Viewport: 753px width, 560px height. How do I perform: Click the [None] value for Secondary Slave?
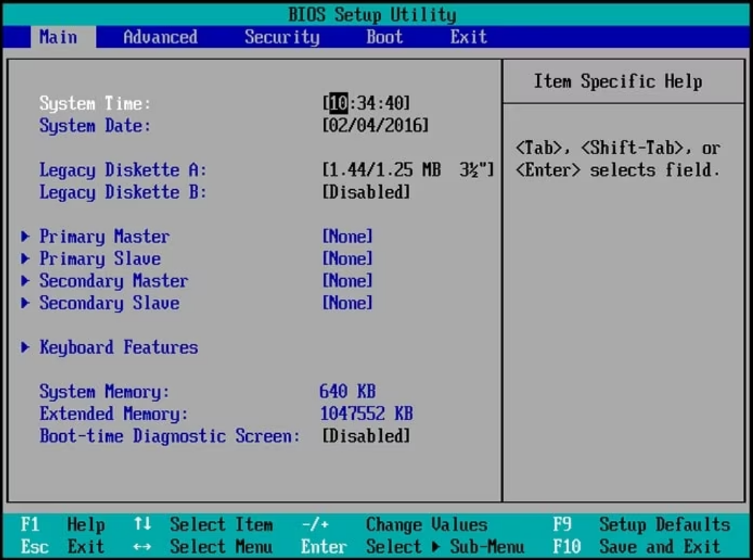click(x=348, y=302)
